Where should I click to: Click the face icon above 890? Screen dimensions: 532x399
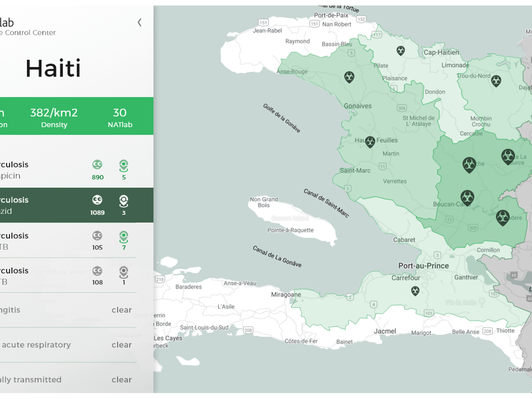[97, 165]
